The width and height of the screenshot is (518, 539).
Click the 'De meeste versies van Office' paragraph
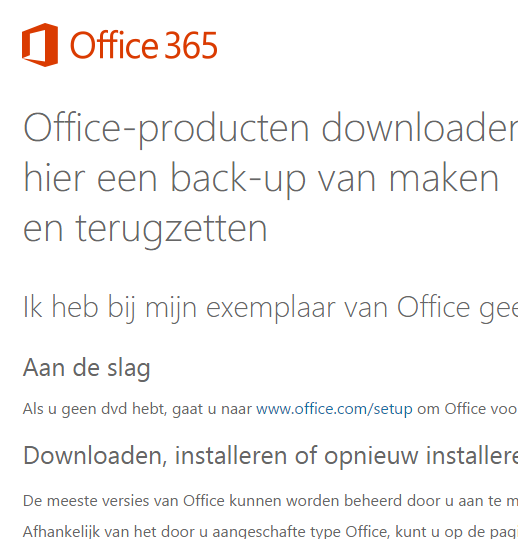point(271,501)
